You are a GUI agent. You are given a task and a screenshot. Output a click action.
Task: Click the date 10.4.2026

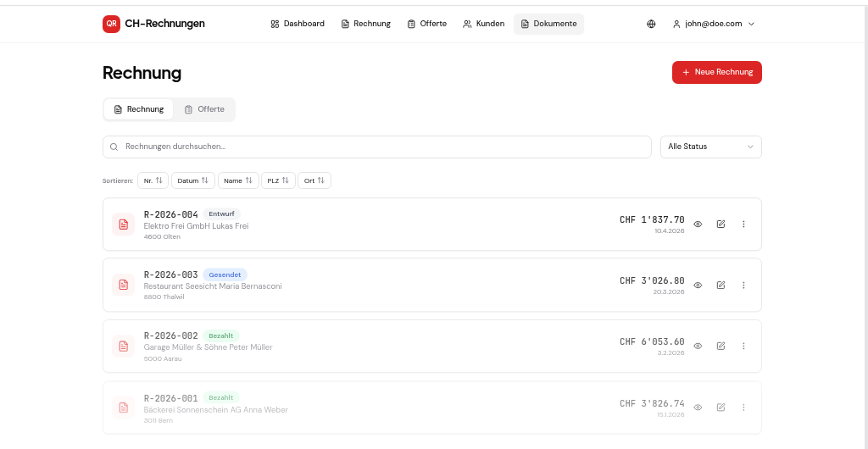670,231
